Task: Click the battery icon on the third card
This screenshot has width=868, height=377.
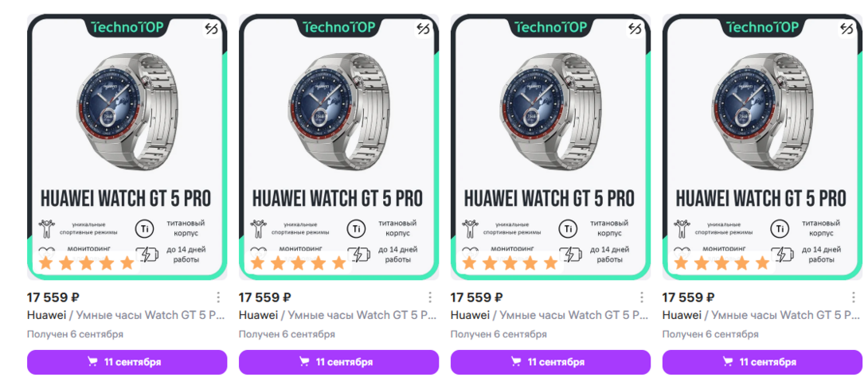Action: pos(571,255)
